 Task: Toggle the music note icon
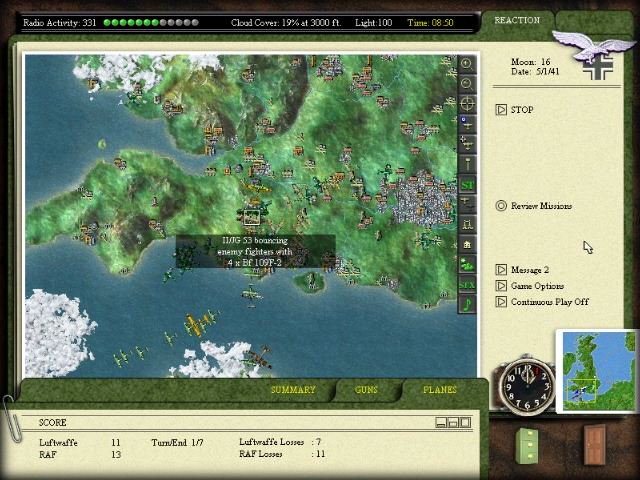[467, 305]
